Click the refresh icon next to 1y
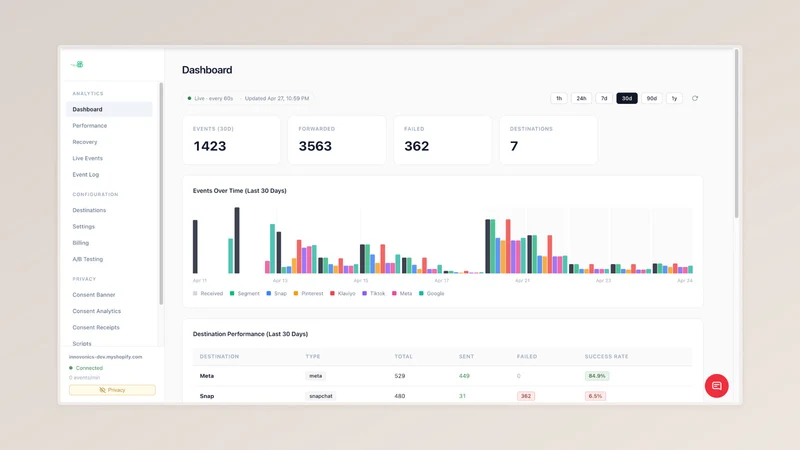 tap(694, 98)
